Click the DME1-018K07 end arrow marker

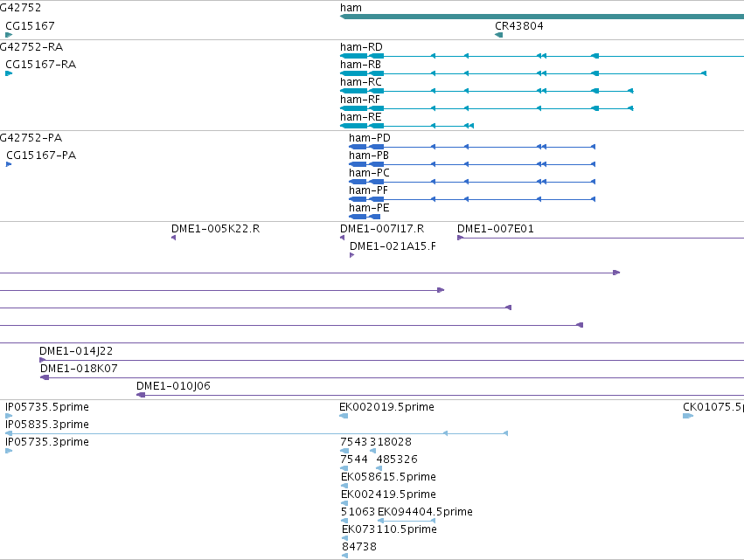tap(44, 377)
